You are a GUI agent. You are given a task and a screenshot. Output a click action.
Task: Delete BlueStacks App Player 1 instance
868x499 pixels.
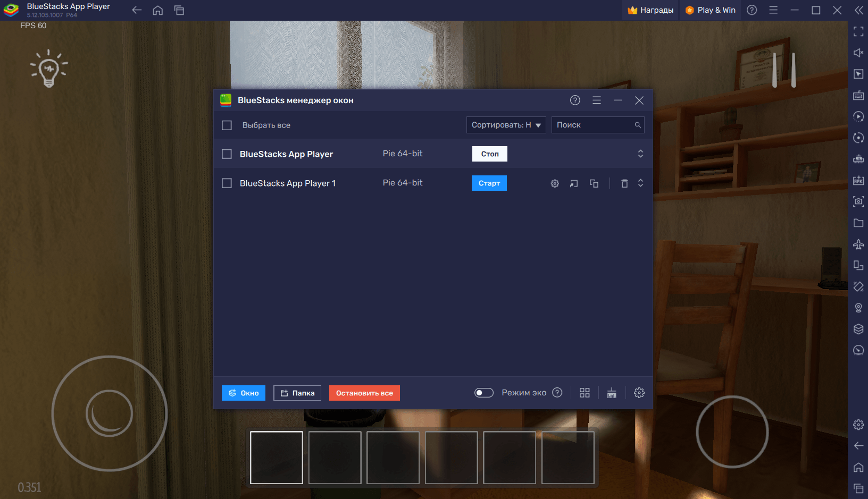pos(624,183)
